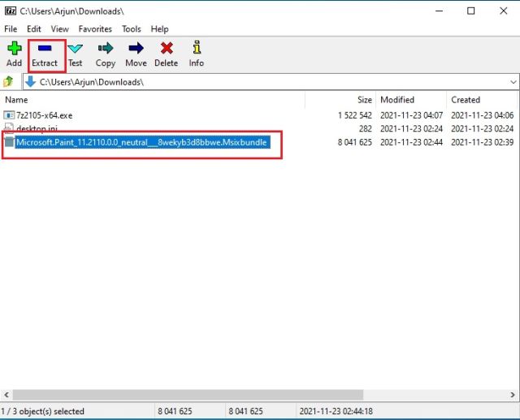Expand the address path dropdown
The width and height of the screenshot is (520, 420).
tap(513, 82)
